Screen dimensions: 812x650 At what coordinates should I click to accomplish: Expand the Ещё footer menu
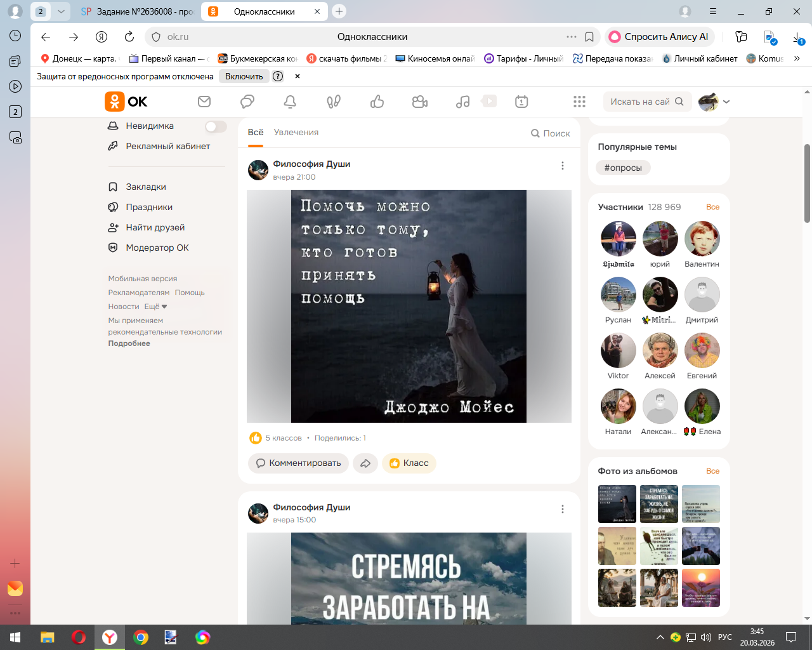click(x=155, y=307)
